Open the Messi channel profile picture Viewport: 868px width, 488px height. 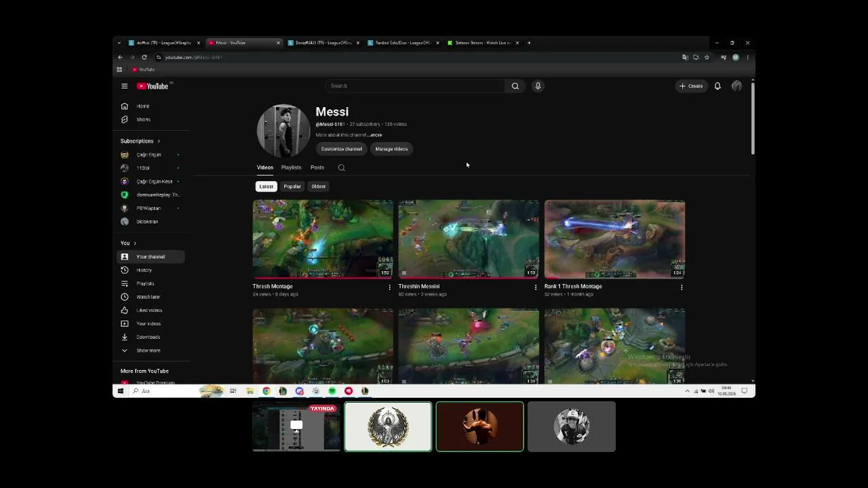pos(283,131)
